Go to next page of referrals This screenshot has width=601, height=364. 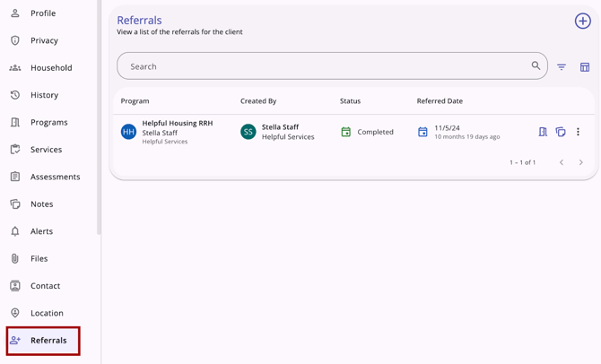pos(580,162)
